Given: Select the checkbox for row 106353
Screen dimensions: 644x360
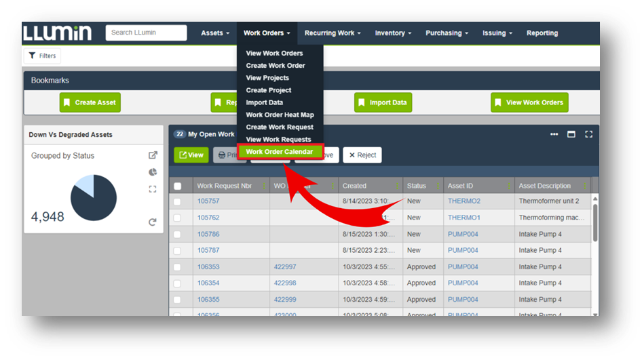Looking at the screenshot, I should [x=178, y=267].
